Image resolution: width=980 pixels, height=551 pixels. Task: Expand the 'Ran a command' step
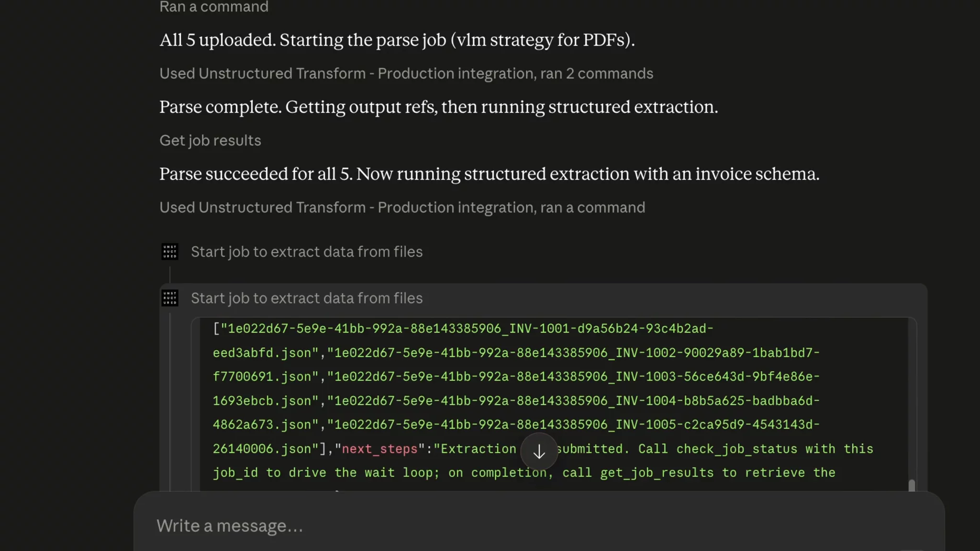coord(214,7)
